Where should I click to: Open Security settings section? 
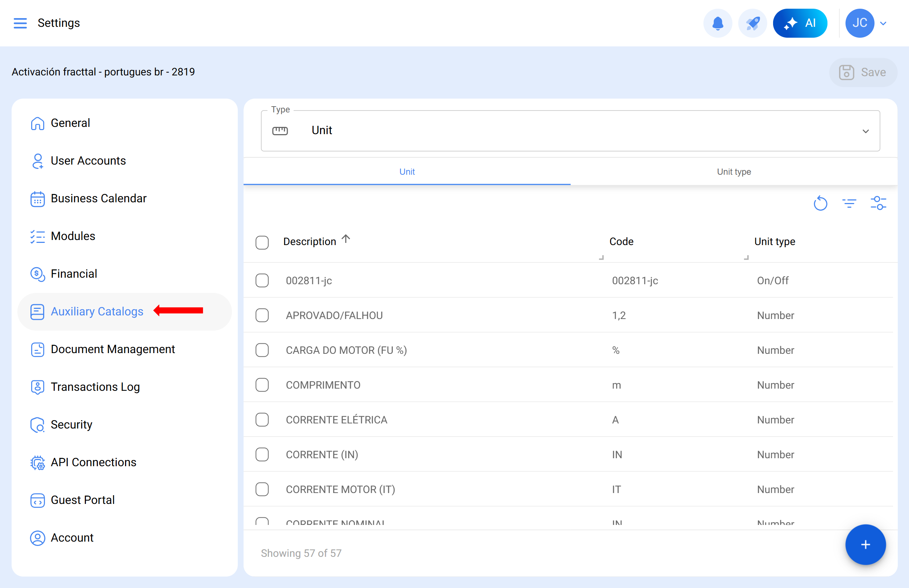[x=71, y=425]
